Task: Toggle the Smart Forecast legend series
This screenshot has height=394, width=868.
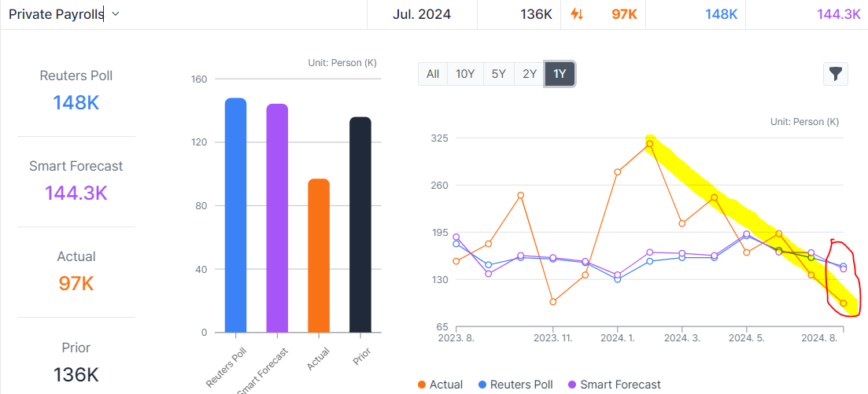Action: click(614, 385)
